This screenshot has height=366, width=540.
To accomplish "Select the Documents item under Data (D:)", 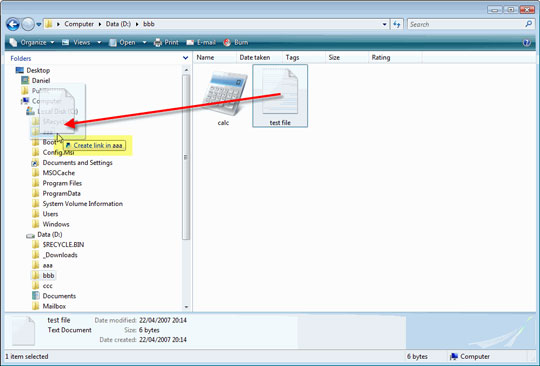I will point(59,296).
